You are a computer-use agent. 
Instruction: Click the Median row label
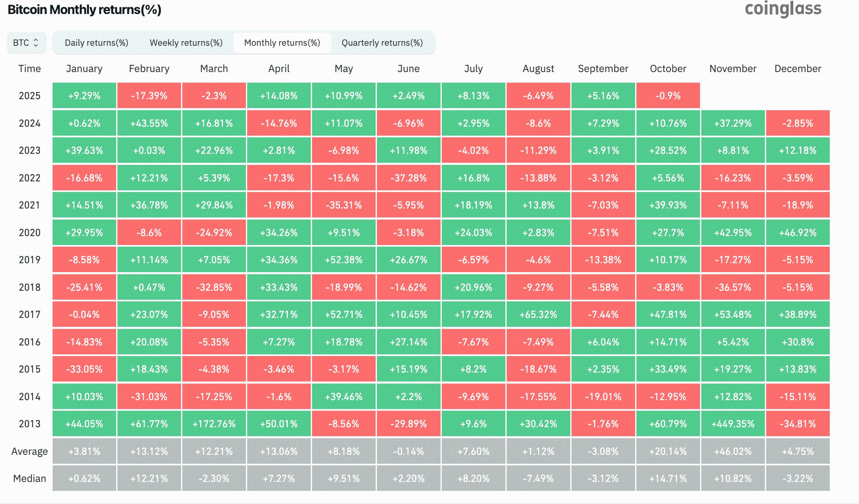coord(29,479)
